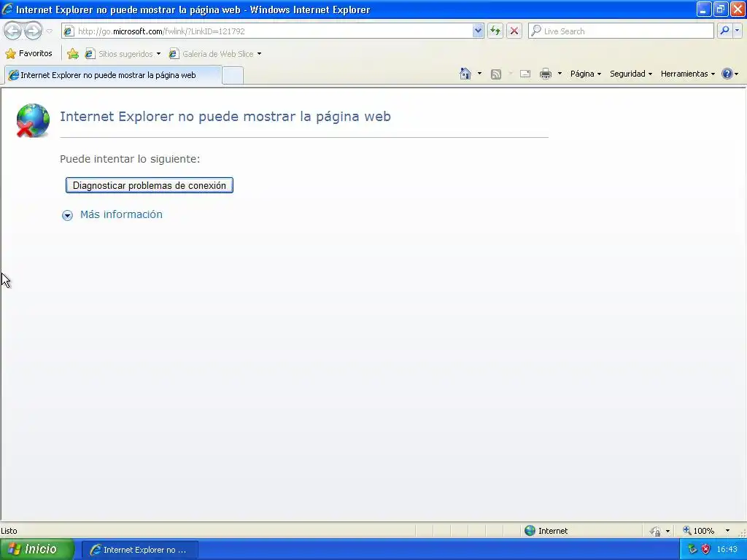747x560 pixels.
Task: Click the magnifier Search button
Action: (x=724, y=31)
